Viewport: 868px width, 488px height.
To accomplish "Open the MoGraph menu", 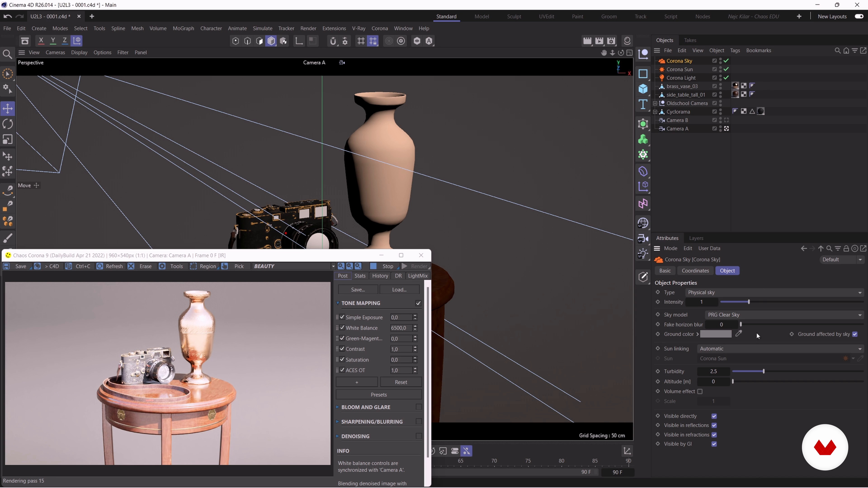I will tap(183, 29).
